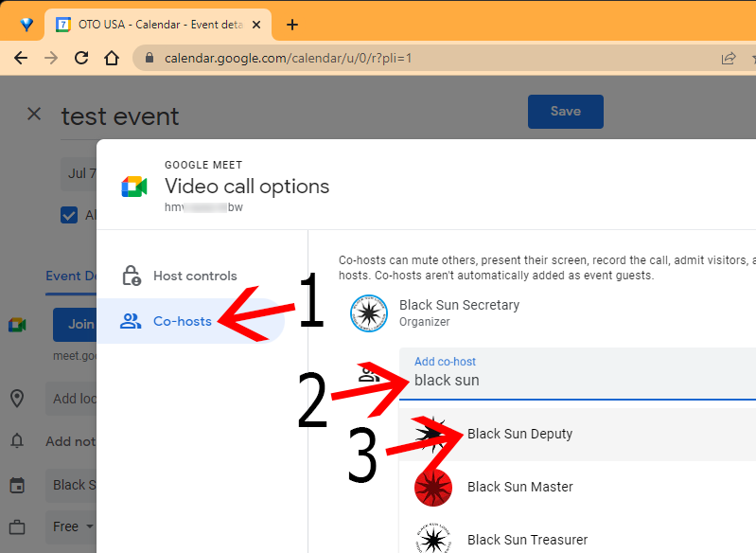Viewport: 756px width, 553px height.
Task: Save the event
Action: point(566,112)
